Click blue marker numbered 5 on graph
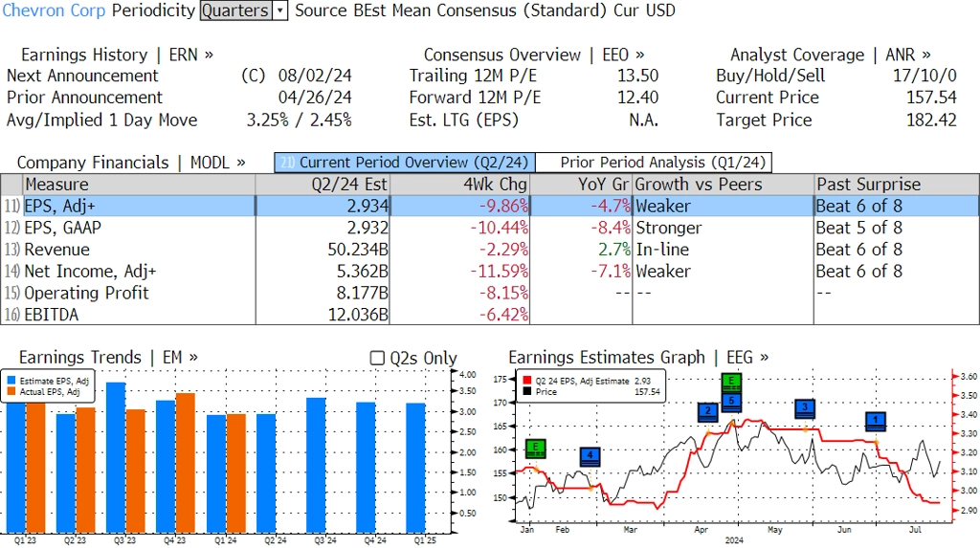The height and width of the screenshot is (548, 980). pos(731,403)
